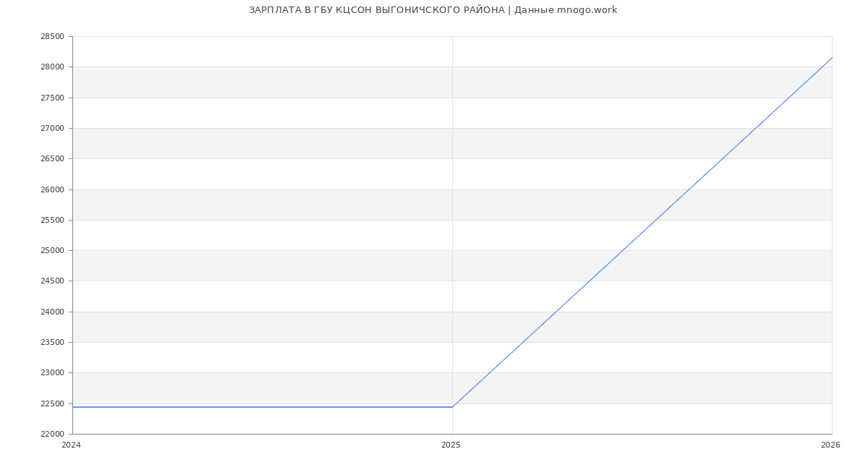The image size is (868, 470).
Task: Click the chart title about ЗАРПЛАТА В ГБУ КЦСОН
Action: [433, 10]
